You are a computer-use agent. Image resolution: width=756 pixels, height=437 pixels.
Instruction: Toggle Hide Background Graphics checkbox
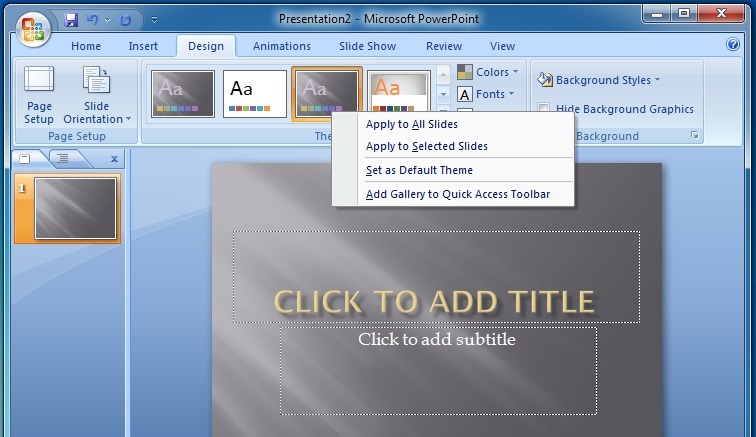click(x=543, y=108)
